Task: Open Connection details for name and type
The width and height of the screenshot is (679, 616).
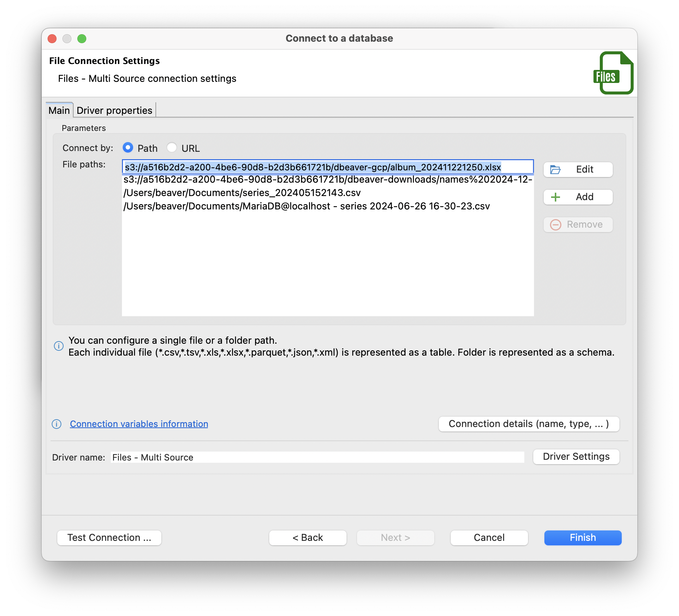Action: (528, 424)
